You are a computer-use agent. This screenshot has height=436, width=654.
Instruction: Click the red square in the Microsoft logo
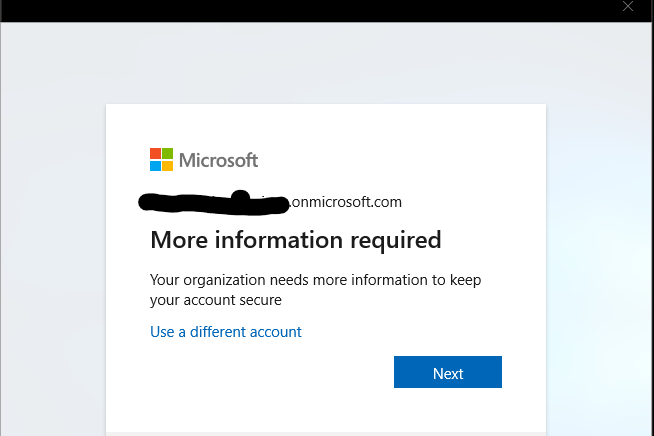coord(155,153)
